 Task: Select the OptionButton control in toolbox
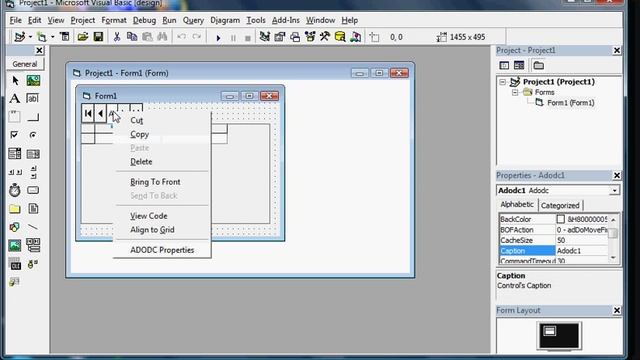(33, 135)
